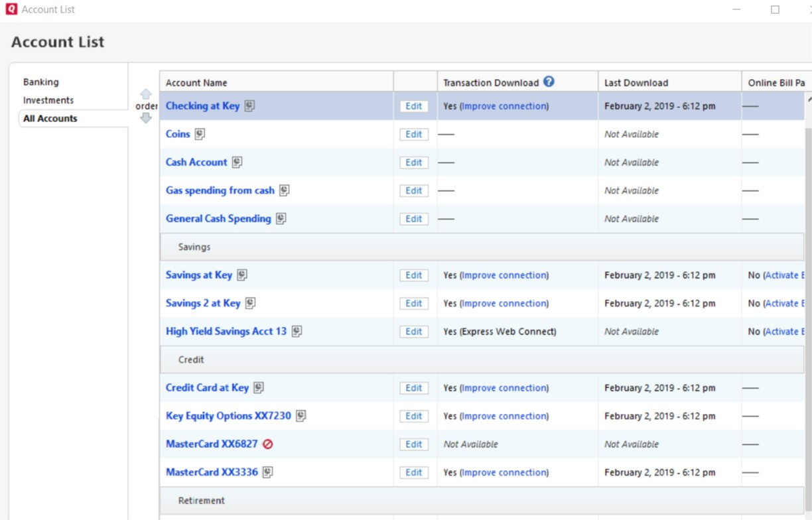Move account order down arrow
812x520 pixels.
pyautogui.click(x=146, y=118)
